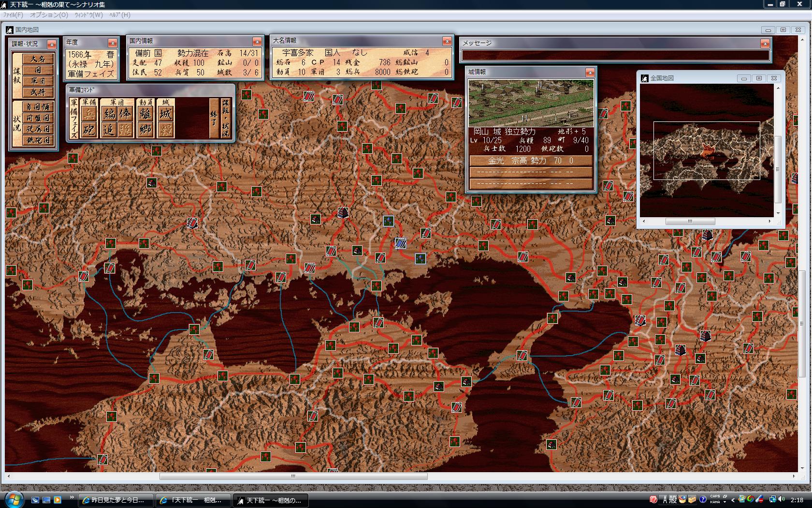
Task: Select the 離 mobilization command icon
Action: (x=145, y=114)
